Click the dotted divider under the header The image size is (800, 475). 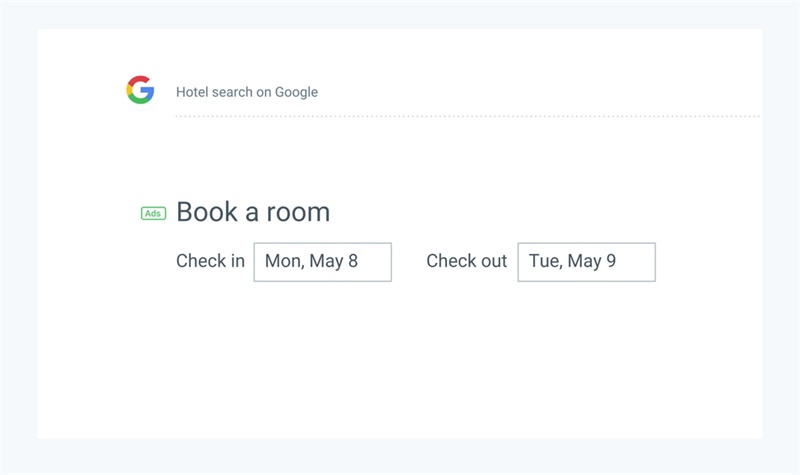point(467,117)
